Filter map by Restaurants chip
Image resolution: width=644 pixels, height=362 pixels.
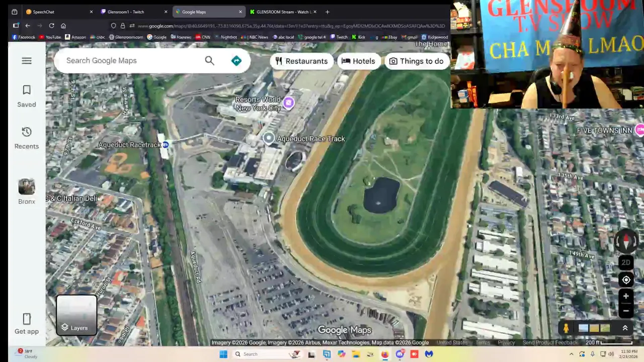tap(302, 61)
